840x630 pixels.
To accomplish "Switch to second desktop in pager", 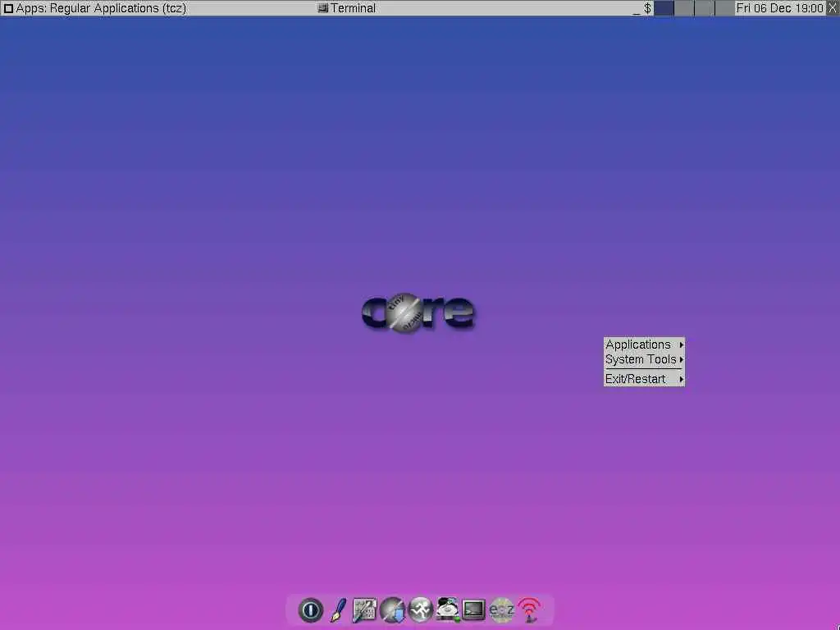I will tap(684, 8).
